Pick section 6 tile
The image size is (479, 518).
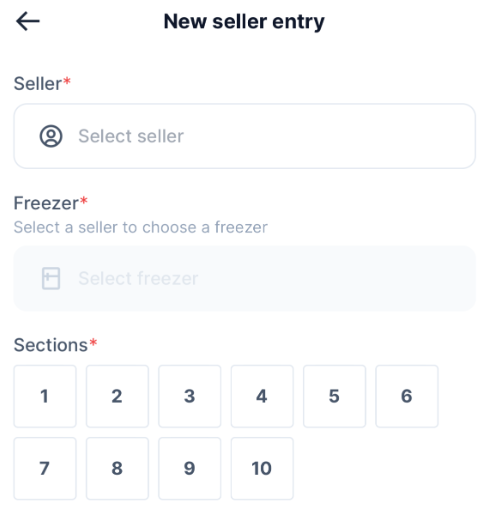[x=407, y=396]
